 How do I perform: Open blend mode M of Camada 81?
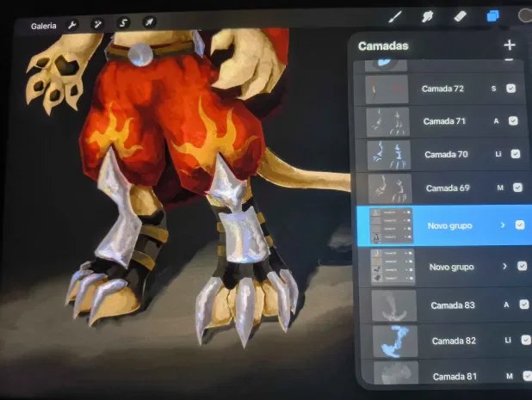tap(510, 376)
